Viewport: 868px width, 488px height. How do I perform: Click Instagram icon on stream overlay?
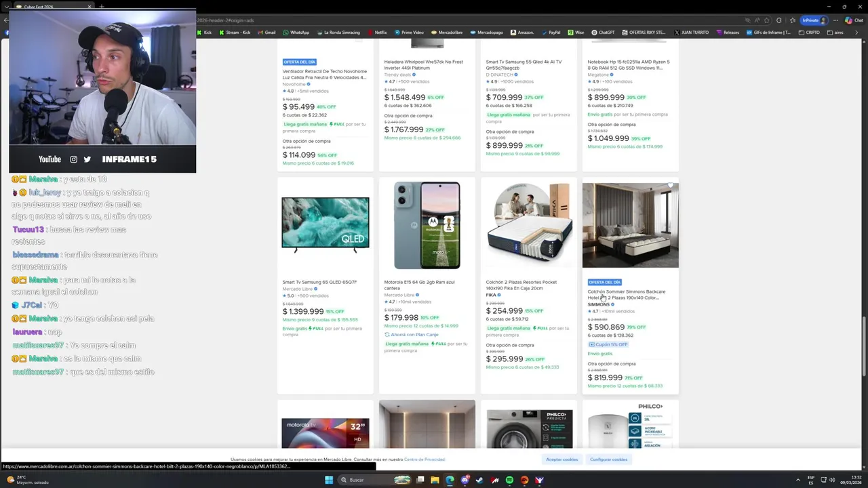[73, 159]
